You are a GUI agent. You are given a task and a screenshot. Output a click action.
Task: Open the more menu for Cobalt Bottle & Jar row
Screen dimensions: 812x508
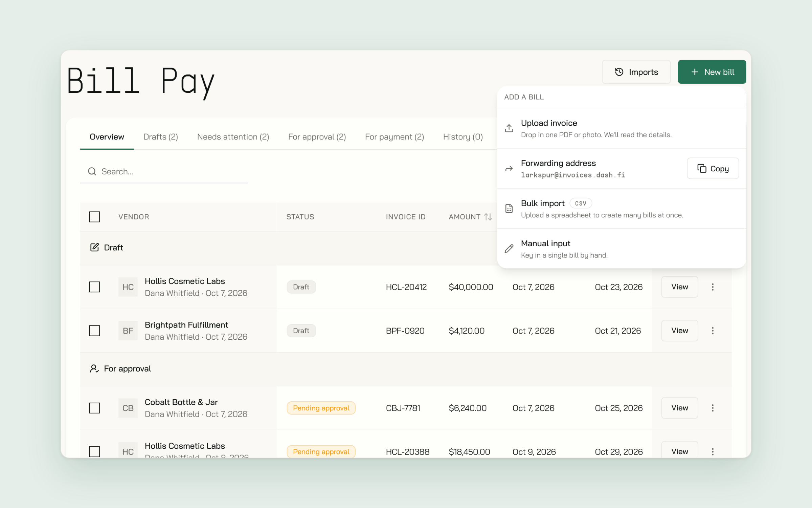point(713,408)
